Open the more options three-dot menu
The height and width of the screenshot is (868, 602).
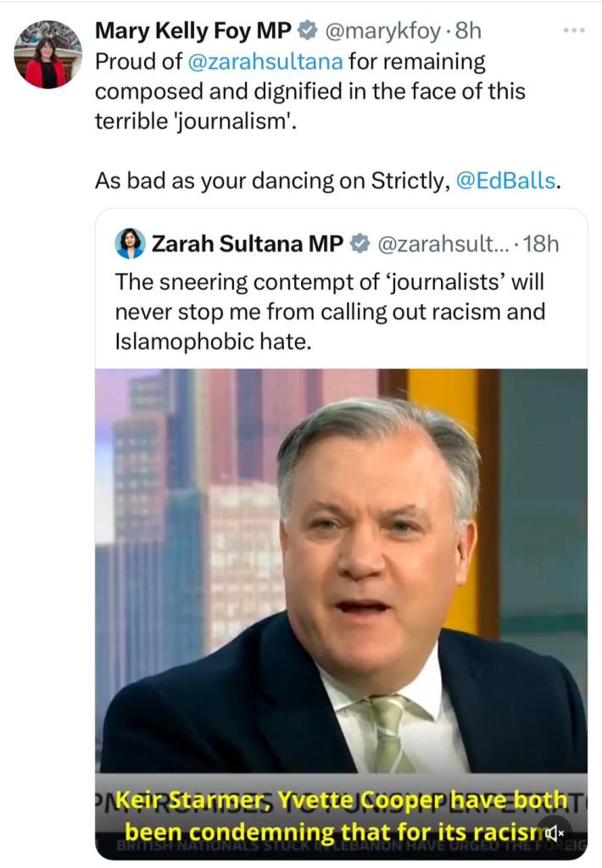(574, 31)
